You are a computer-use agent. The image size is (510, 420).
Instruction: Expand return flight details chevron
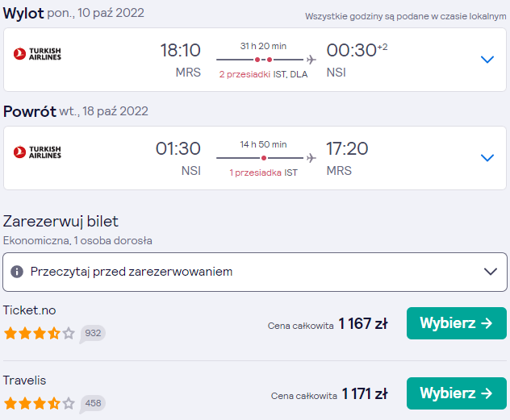[x=487, y=158]
